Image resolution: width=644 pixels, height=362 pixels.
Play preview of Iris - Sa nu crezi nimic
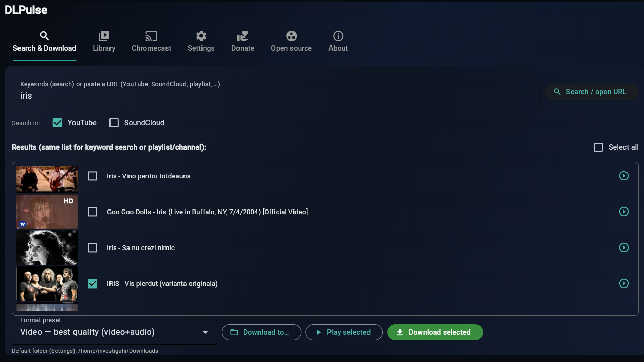pyautogui.click(x=624, y=247)
